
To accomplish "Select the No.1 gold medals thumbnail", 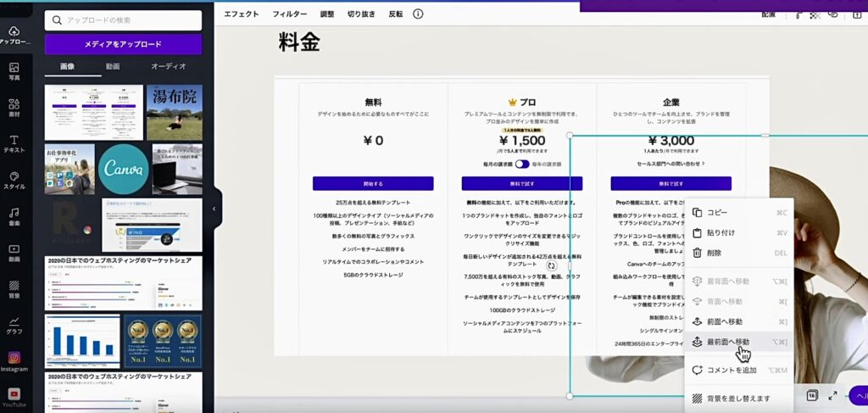I will [x=163, y=341].
